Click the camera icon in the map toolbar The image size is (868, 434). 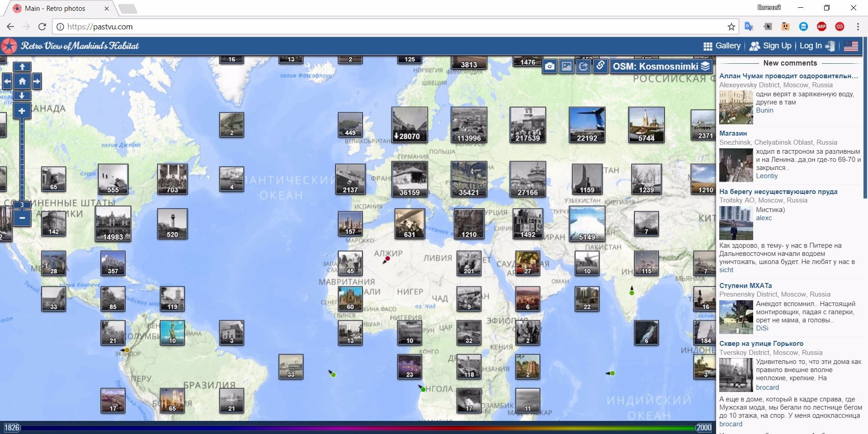pyautogui.click(x=549, y=66)
